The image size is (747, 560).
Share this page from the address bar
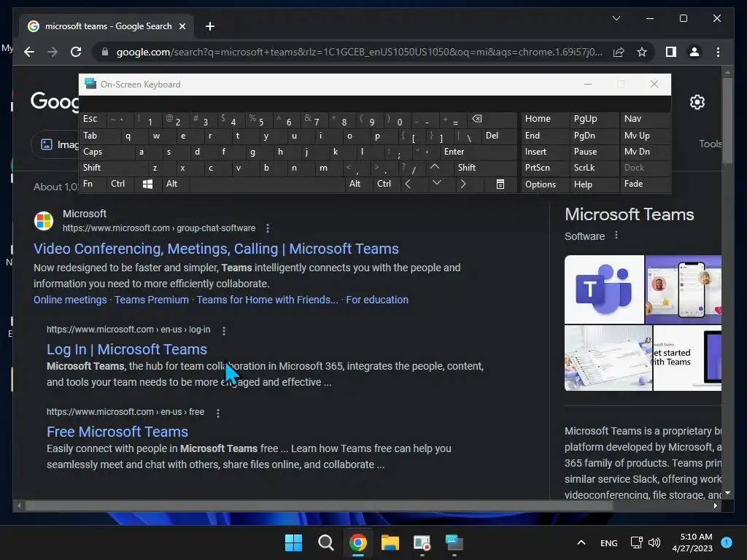pos(619,52)
